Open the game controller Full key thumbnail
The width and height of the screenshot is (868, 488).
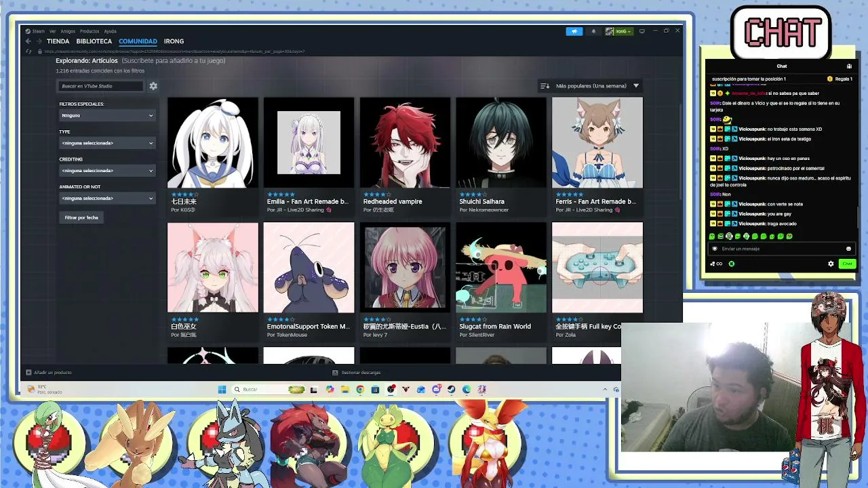[597, 268]
